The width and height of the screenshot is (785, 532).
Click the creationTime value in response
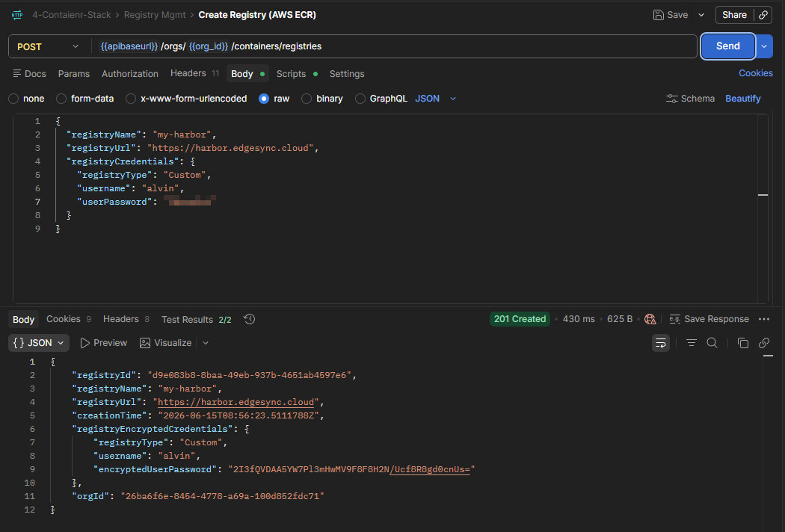[x=238, y=415]
